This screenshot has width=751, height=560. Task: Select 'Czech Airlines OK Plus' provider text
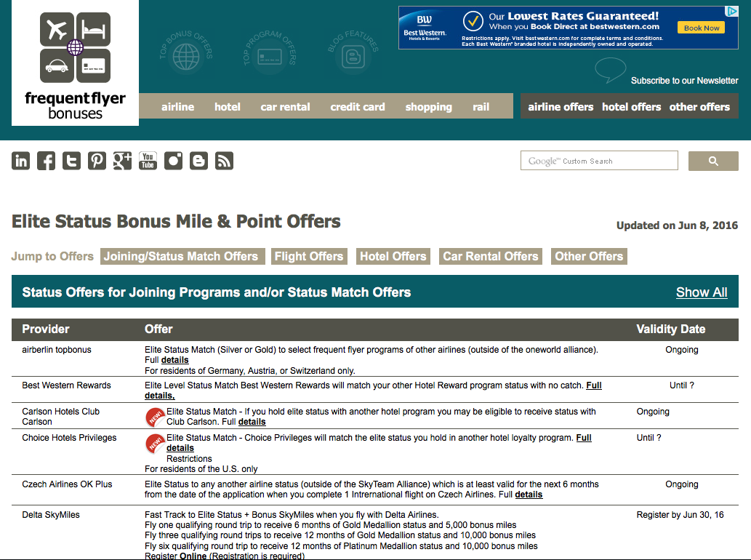(x=67, y=484)
